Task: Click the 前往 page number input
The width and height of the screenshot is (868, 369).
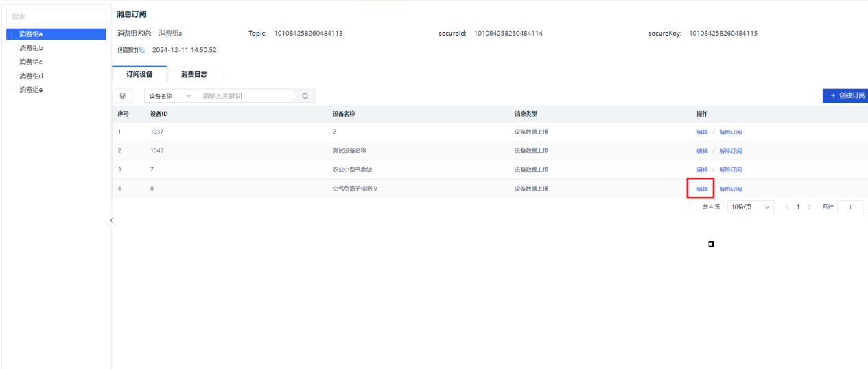Action: (850, 206)
